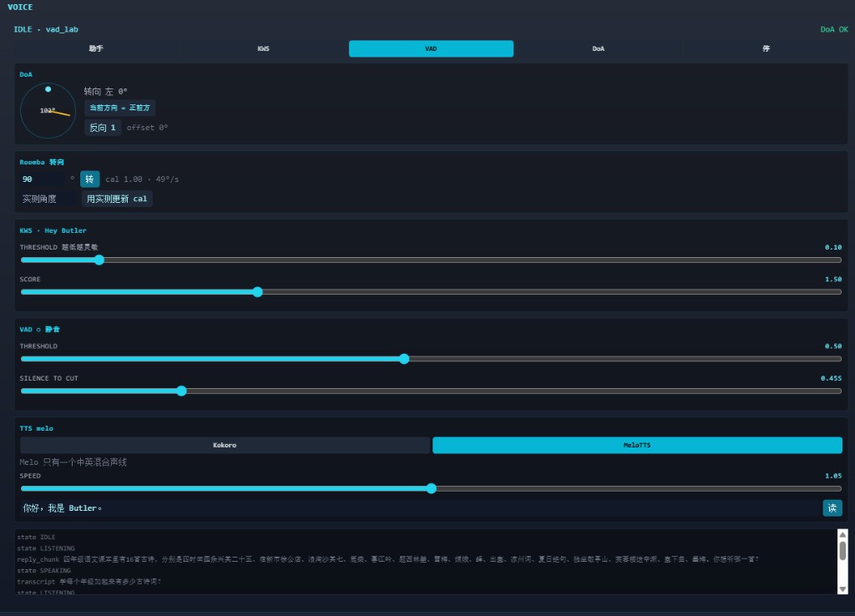Click the VAD threshold value '0.50'
The image size is (855, 616).
[832, 346]
